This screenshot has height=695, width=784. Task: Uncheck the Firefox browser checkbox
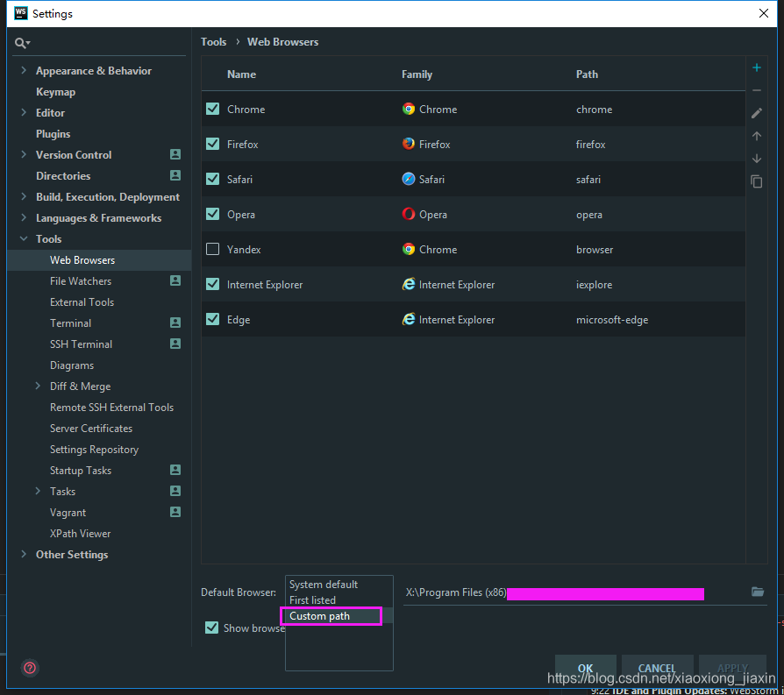coord(212,144)
